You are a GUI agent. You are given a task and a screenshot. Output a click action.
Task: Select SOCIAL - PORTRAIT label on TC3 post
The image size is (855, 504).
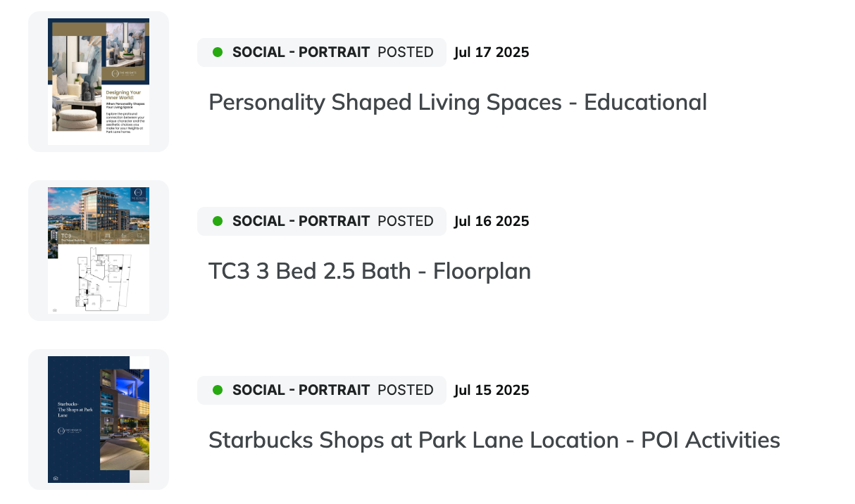tap(301, 221)
